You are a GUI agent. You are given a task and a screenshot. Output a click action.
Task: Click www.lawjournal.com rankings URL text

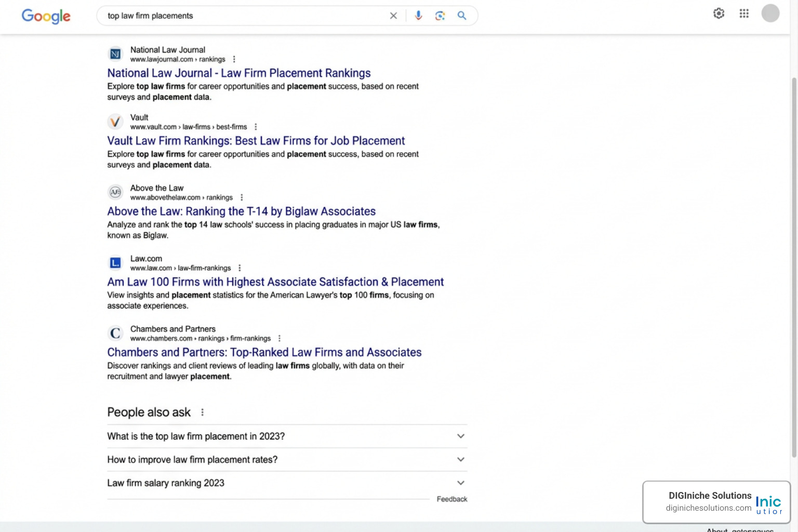click(178, 59)
